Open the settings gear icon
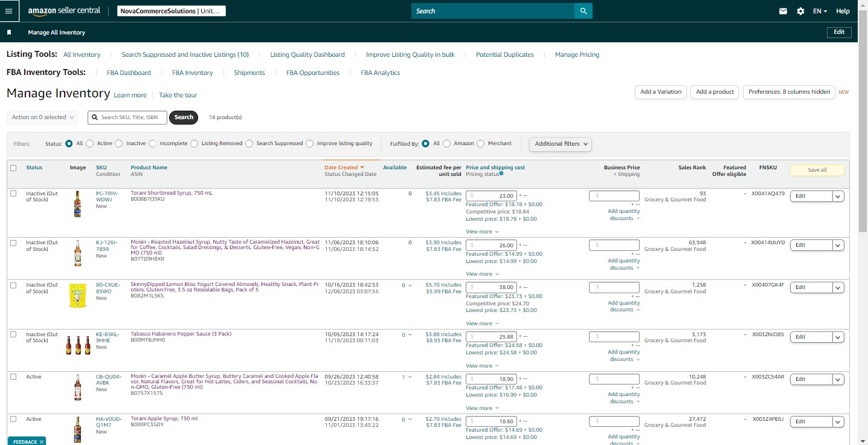This screenshot has width=868, height=445. point(800,11)
